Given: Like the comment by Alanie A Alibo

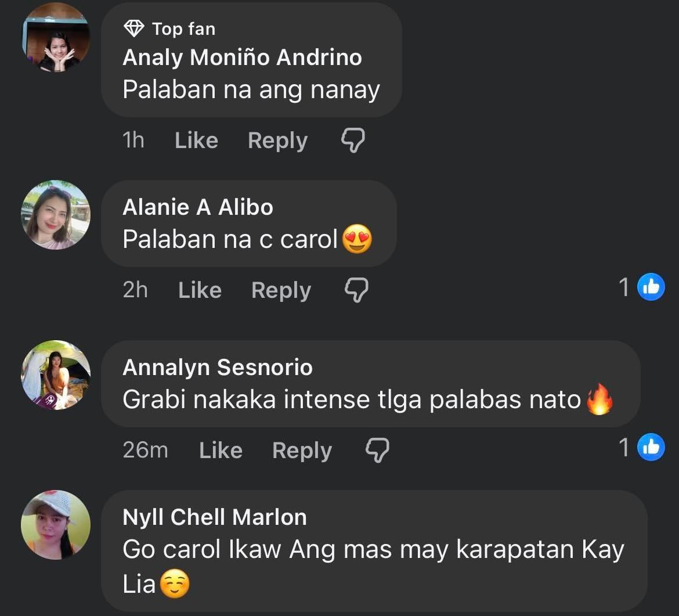Looking at the screenshot, I should pyautogui.click(x=200, y=290).
